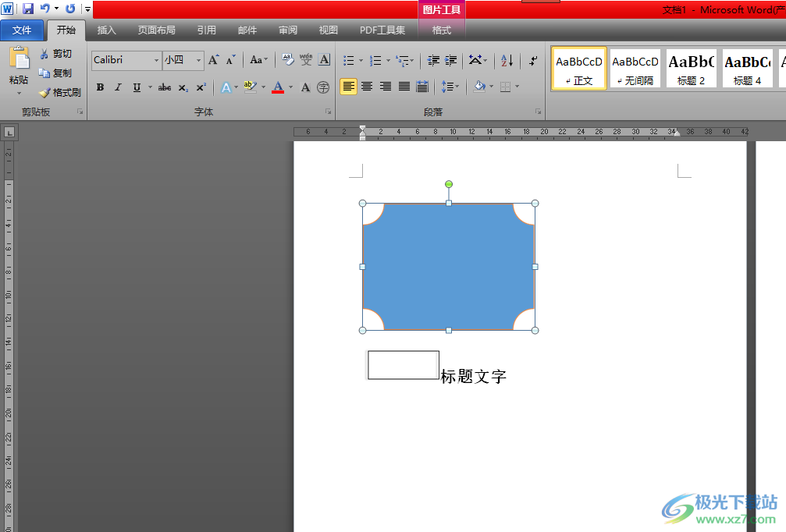Toggle show paragraph marks icon

point(533,61)
